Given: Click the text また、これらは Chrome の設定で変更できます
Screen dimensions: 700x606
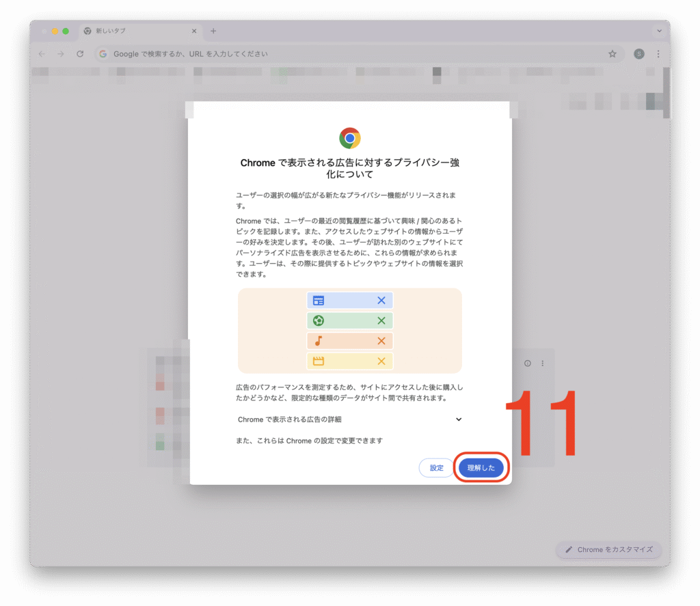Looking at the screenshot, I should pos(310,441).
